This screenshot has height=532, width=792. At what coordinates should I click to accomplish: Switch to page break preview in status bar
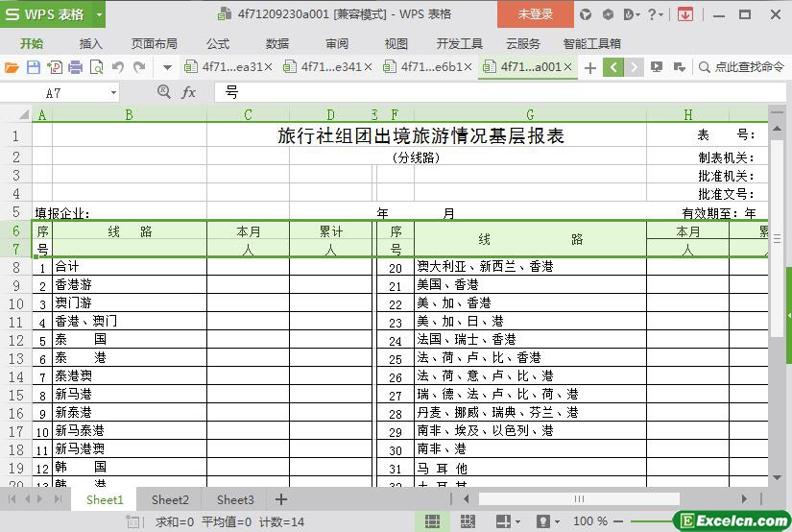468,521
